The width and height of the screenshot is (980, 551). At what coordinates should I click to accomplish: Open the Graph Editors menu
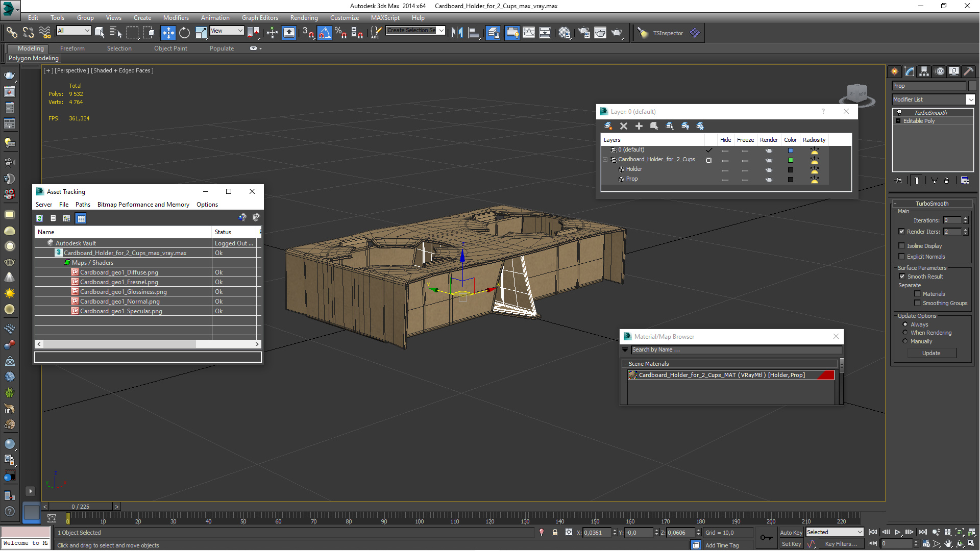pos(260,17)
